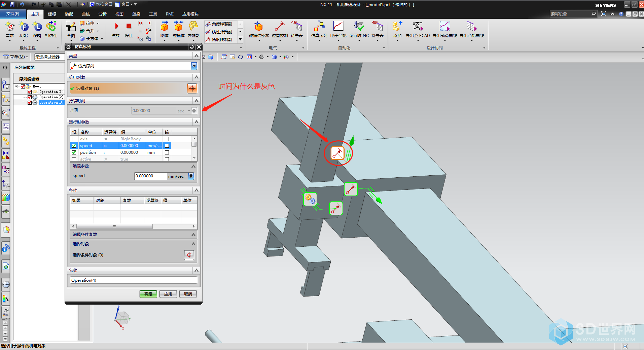Collapse the 机电对象 section

click(196, 77)
